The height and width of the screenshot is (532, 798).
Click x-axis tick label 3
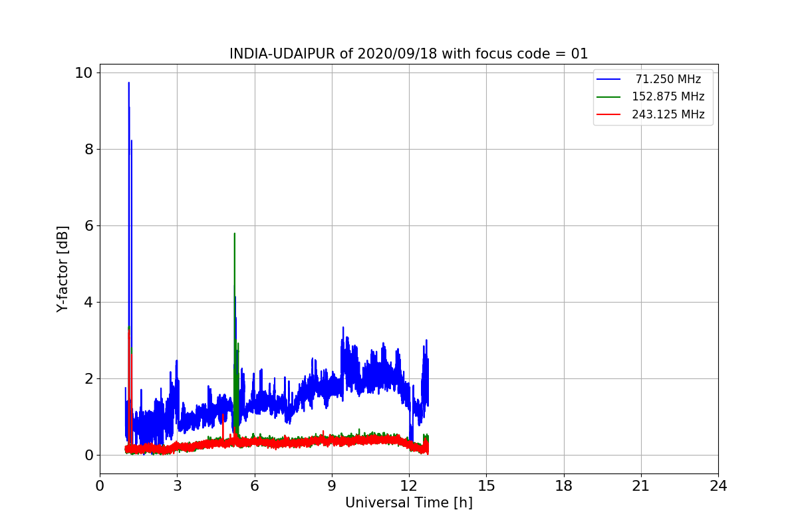pyautogui.click(x=177, y=486)
